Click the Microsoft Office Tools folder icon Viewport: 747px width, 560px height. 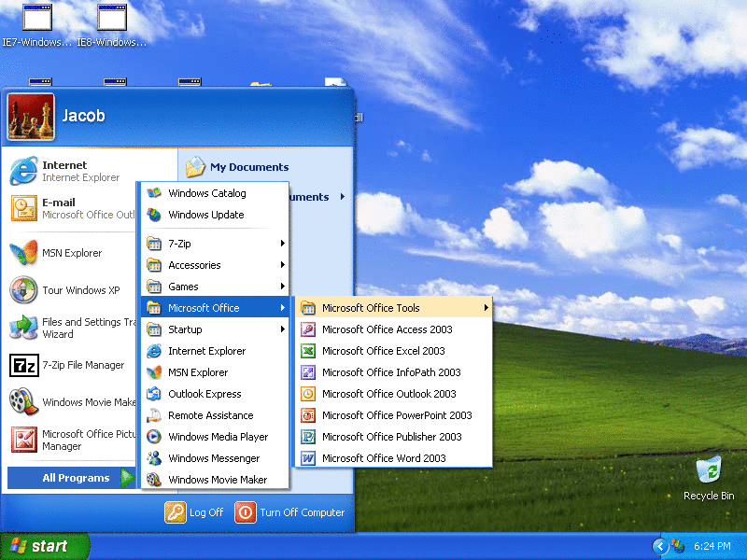308,308
